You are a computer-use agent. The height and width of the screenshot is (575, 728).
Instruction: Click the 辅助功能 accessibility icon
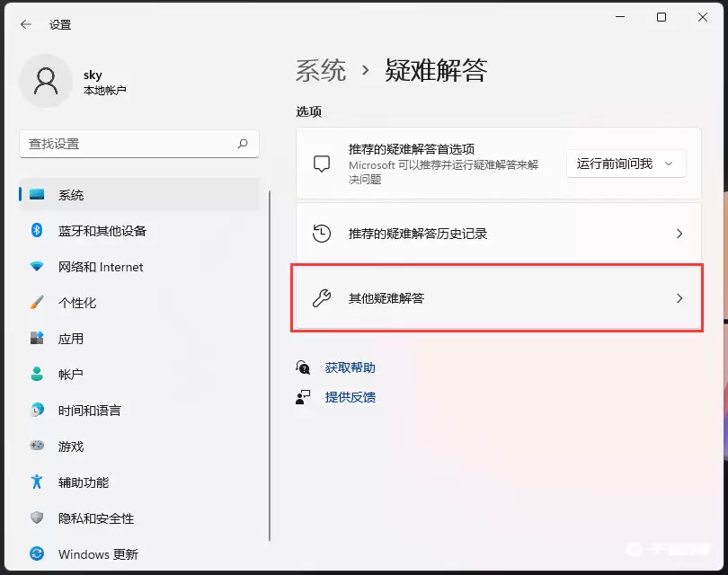pyautogui.click(x=37, y=482)
